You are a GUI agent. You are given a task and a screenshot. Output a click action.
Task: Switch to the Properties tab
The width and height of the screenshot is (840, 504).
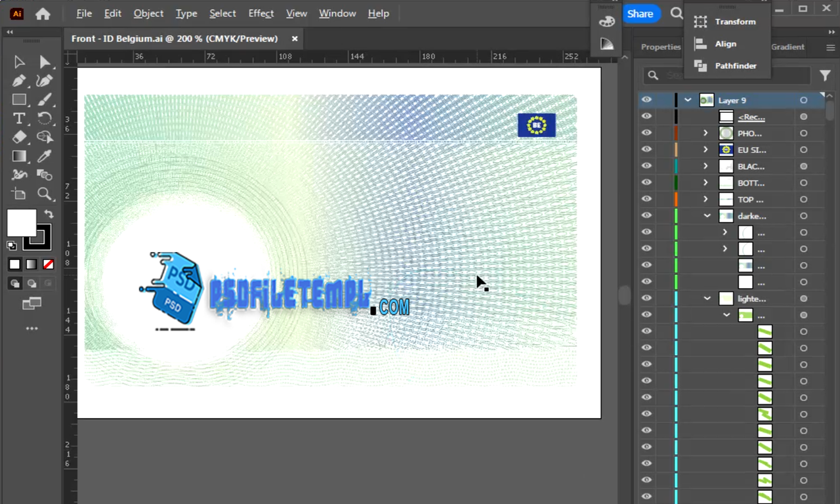tap(661, 47)
